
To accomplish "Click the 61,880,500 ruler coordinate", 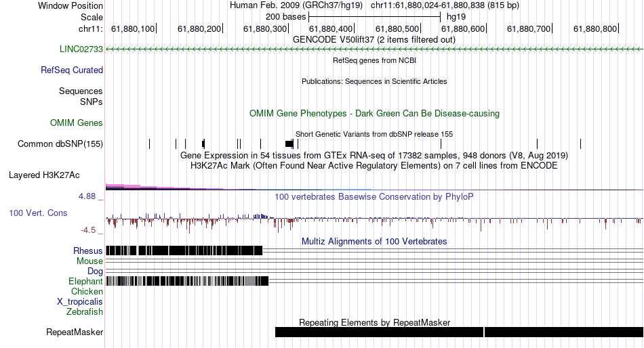I will [x=397, y=28].
